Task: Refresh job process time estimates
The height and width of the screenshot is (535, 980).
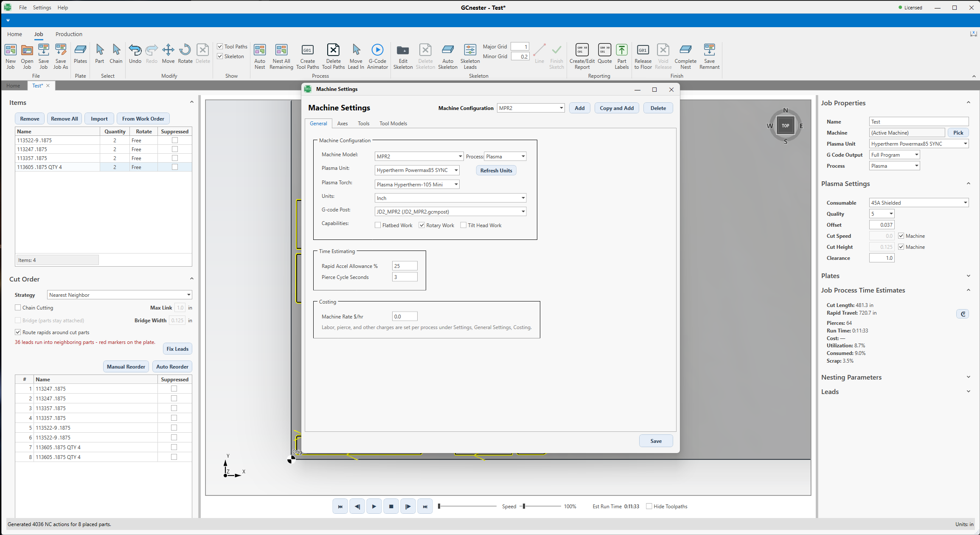Action: [963, 314]
